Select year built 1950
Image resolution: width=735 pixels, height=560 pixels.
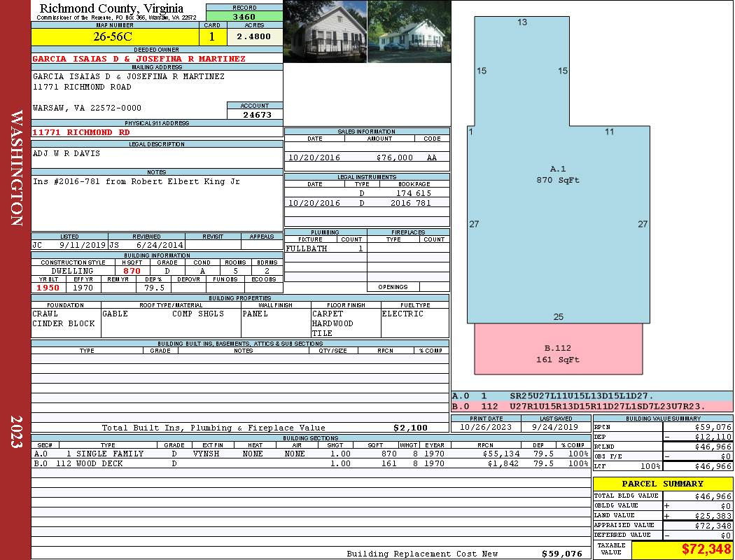[48, 288]
